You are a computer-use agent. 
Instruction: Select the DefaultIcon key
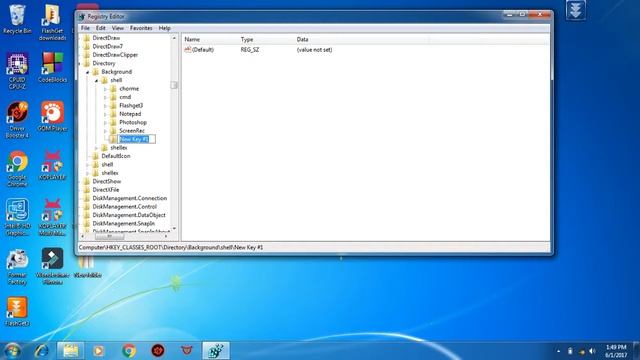tap(116, 156)
